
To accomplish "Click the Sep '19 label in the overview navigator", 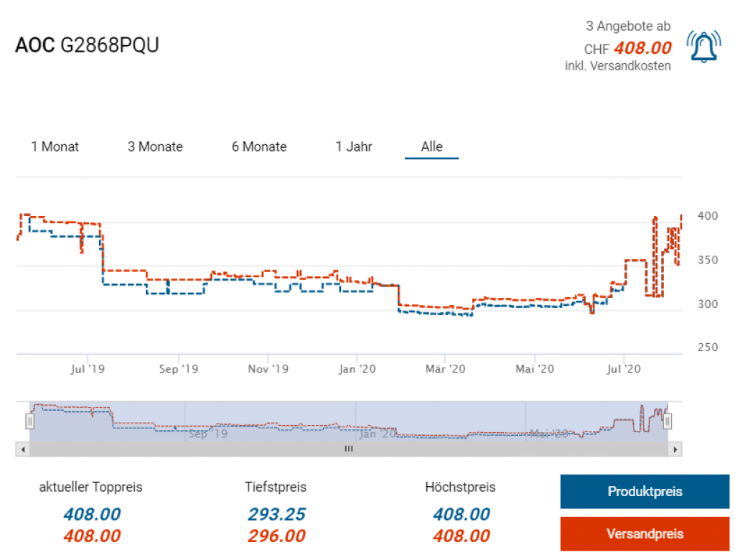I will click(208, 434).
